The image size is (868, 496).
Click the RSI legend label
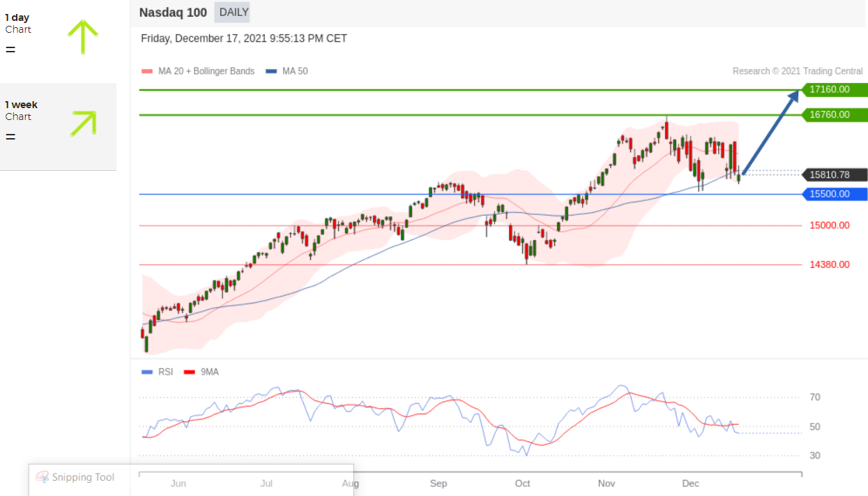click(165, 372)
